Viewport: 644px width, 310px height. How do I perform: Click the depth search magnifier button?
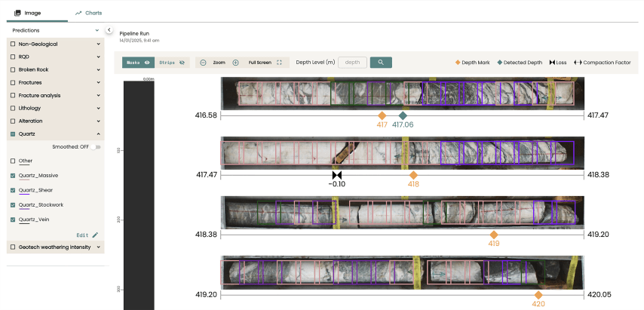pos(381,63)
